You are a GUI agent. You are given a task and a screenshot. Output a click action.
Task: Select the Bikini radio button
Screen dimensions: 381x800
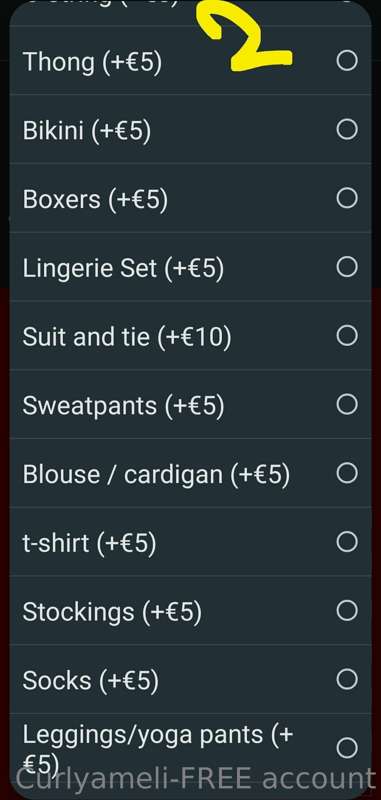click(x=347, y=130)
